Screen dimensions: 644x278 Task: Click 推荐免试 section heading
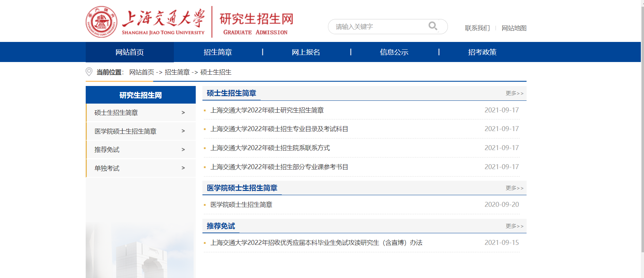pyautogui.click(x=221, y=226)
